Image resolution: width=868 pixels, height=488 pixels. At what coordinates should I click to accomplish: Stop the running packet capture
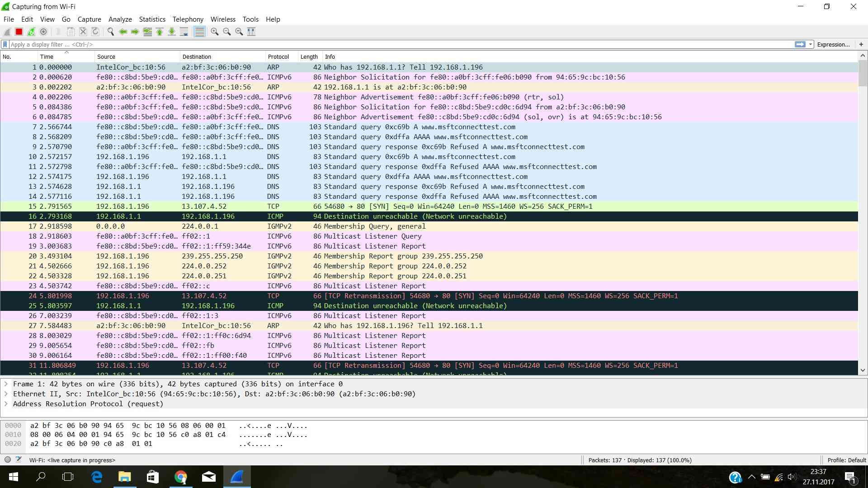coord(19,32)
